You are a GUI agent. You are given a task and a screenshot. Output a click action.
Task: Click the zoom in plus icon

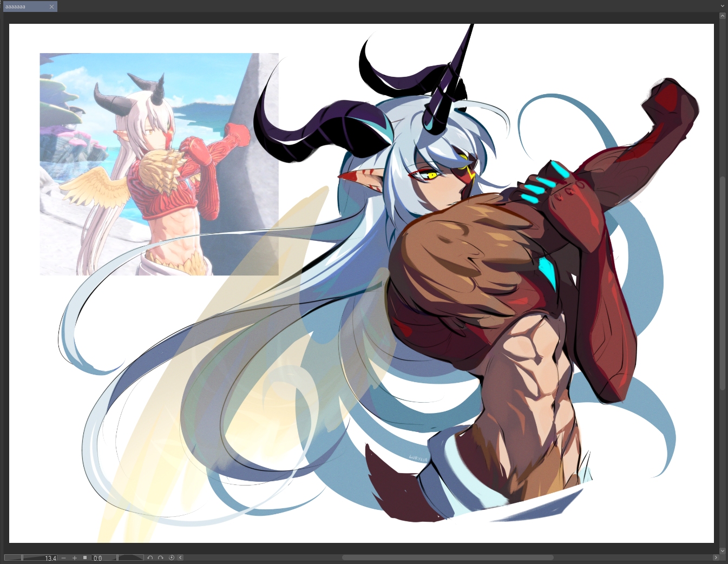[75, 558]
